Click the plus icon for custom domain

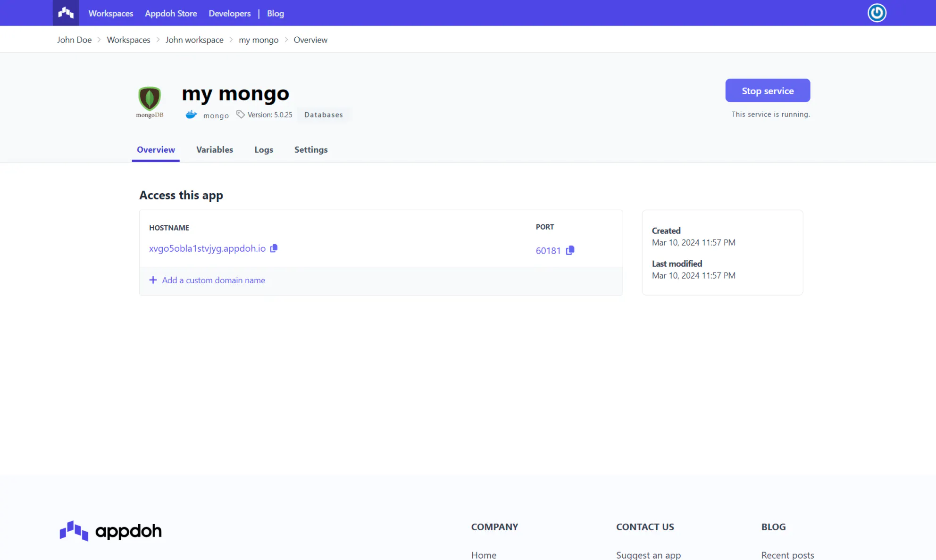153,280
